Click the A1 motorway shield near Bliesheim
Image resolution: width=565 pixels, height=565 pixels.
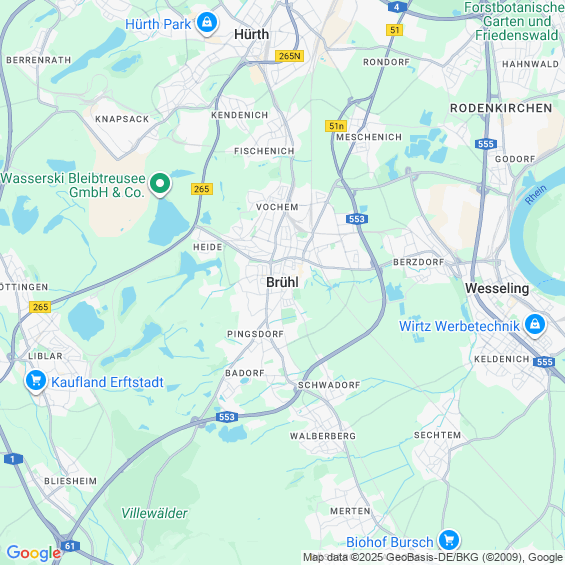coord(14,459)
